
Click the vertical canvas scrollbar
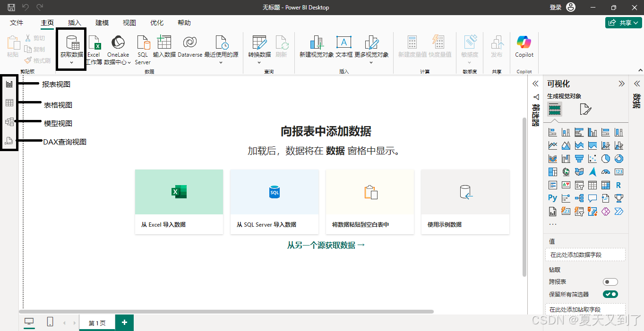[524, 196]
